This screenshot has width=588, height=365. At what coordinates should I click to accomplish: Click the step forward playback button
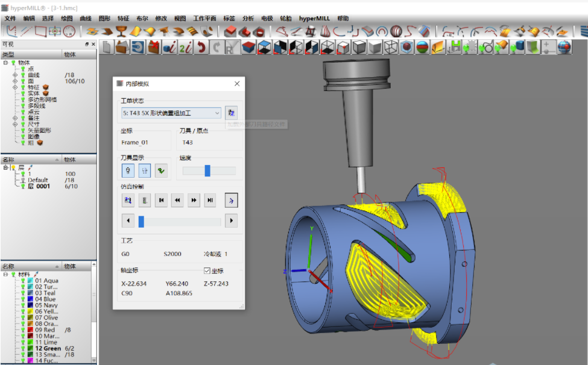click(x=210, y=201)
